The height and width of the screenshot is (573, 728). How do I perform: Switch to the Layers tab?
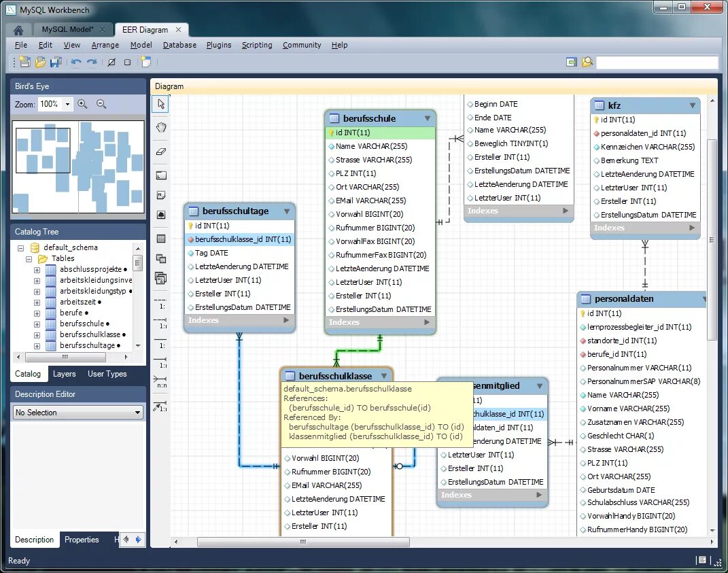pyautogui.click(x=64, y=374)
